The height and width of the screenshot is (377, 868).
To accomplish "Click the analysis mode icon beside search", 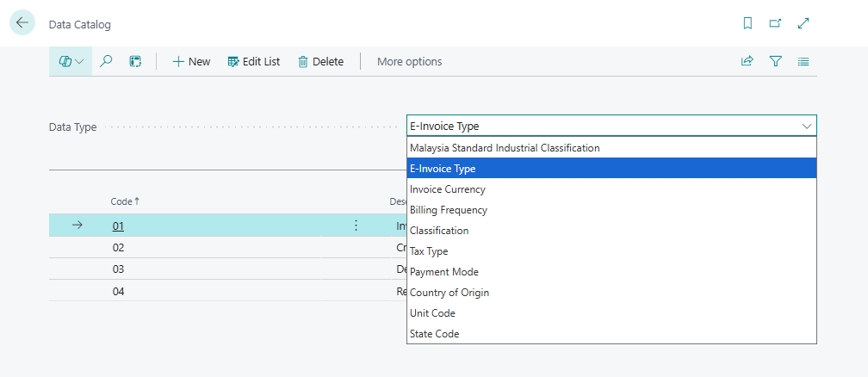I will (x=135, y=61).
